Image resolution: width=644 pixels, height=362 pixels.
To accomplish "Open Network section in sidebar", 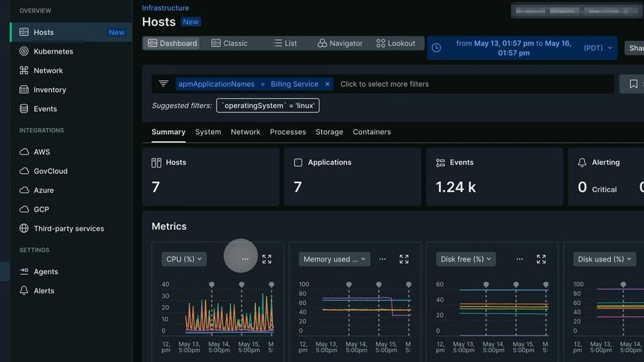I will [48, 70].
